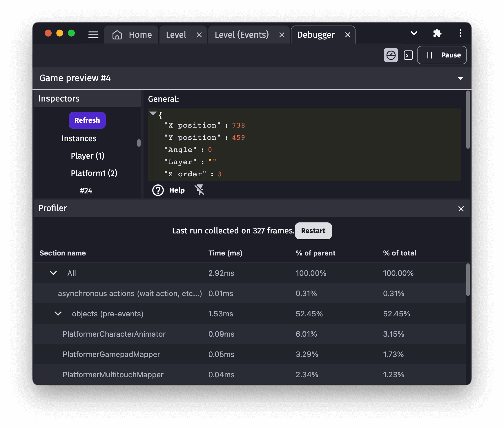Collapse the objects (pre-events) section
This screenshot has height=428, width=504.
click(58, 314)
